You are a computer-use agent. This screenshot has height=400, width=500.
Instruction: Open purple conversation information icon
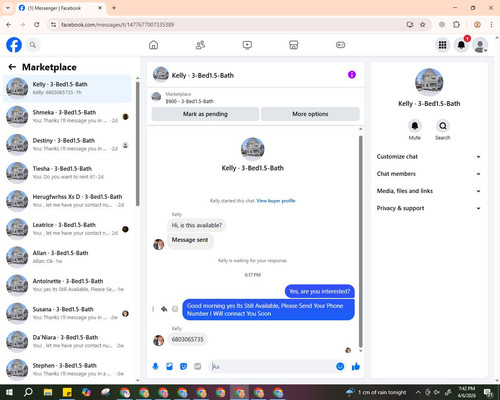point(352,75)
